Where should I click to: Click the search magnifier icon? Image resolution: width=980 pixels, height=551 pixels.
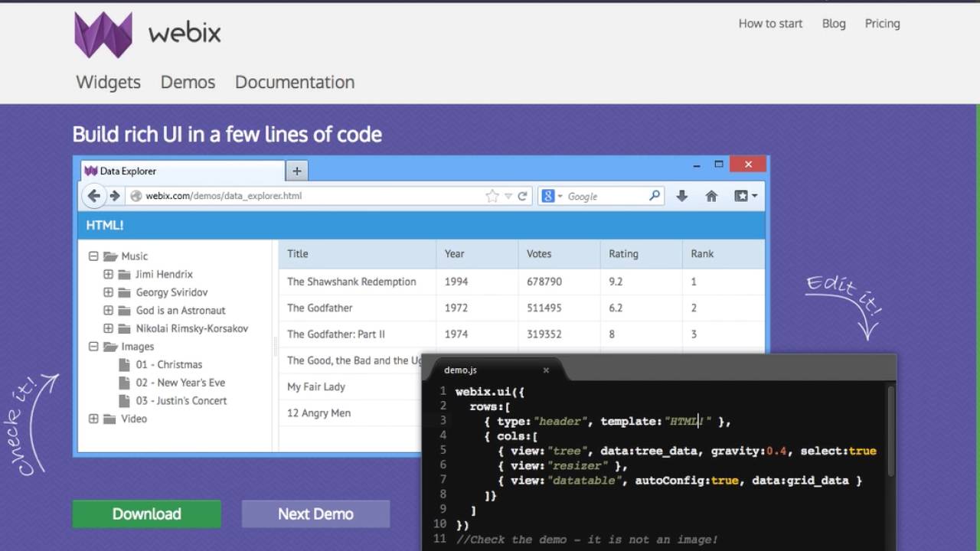654,196
